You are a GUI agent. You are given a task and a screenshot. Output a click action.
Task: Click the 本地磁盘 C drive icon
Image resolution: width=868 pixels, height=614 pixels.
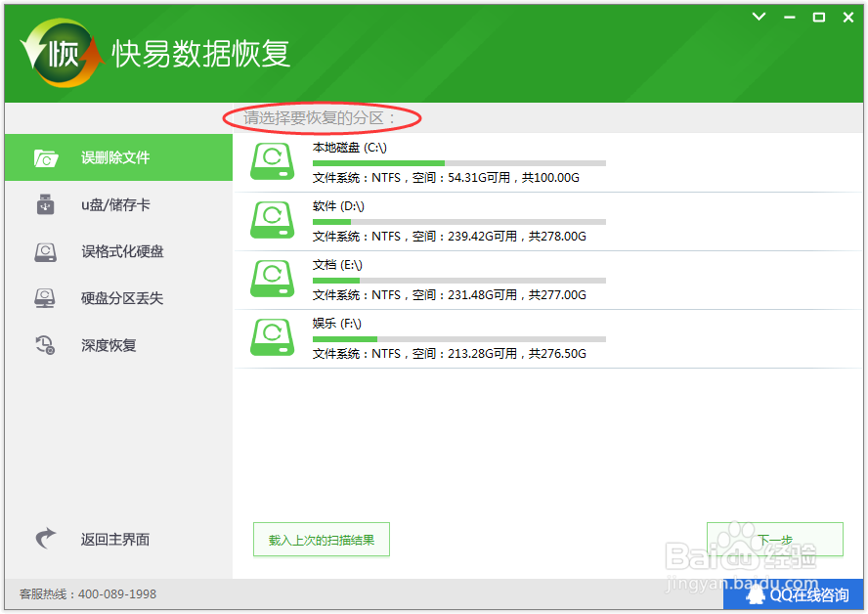pos(271,161)
